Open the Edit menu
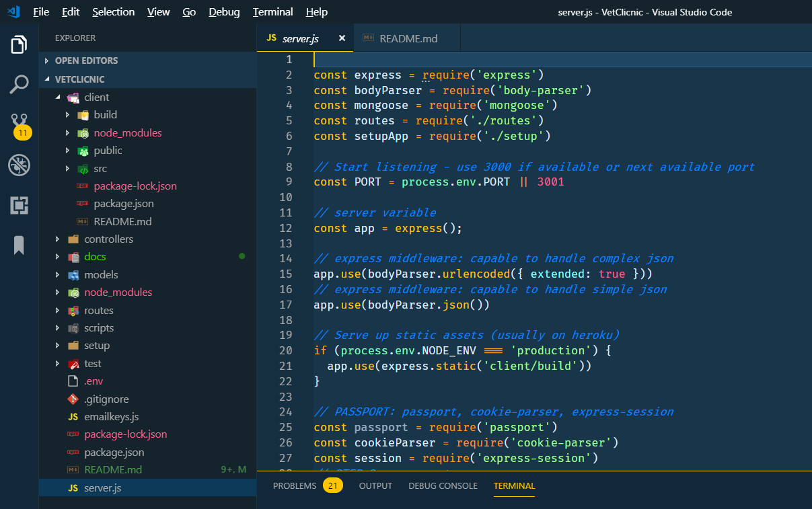 click(71, 12)
